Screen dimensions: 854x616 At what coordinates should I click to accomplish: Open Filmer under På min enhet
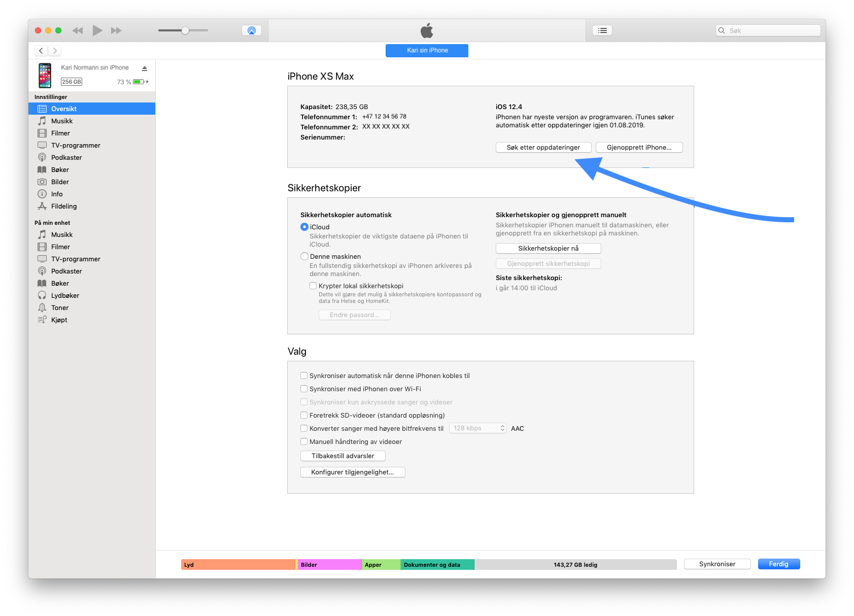tap(92, 247)
